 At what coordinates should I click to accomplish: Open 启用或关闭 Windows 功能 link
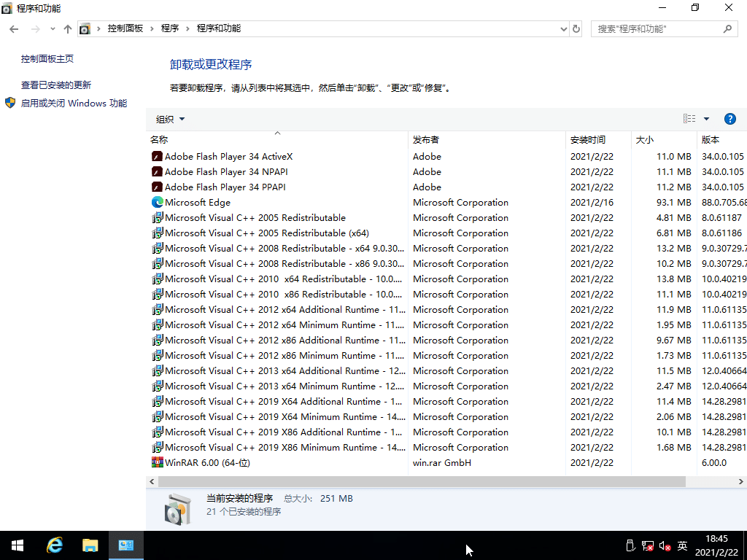click(74, 104)
